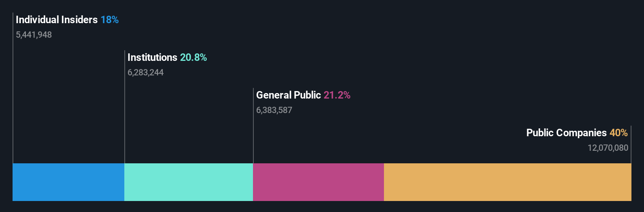The height and width of the screenshot is (212, 644).
Task: Click the 6,283,244 share count
Action: pyautogui.click(x=146, y=72)
